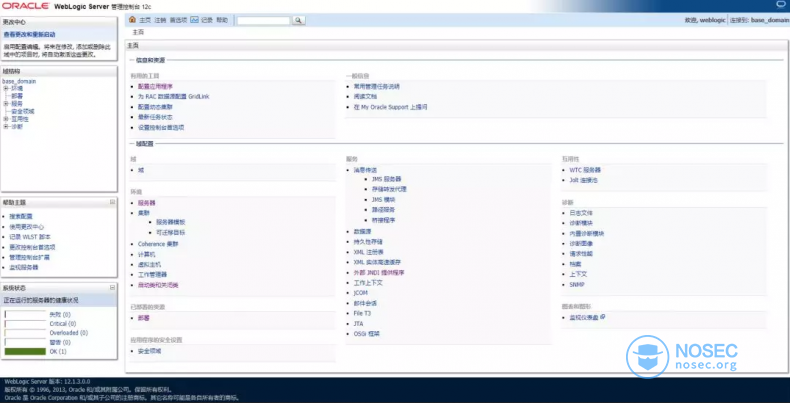Viewport: 790px width, 403px height.
Task: Click the Oracle logo in header
Action: 31,6
